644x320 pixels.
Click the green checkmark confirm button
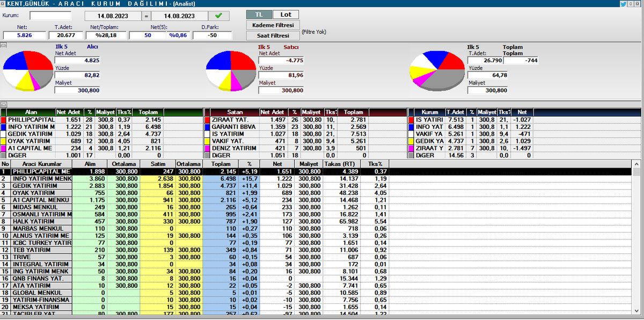pyautogui.click(x=218, y=15)
